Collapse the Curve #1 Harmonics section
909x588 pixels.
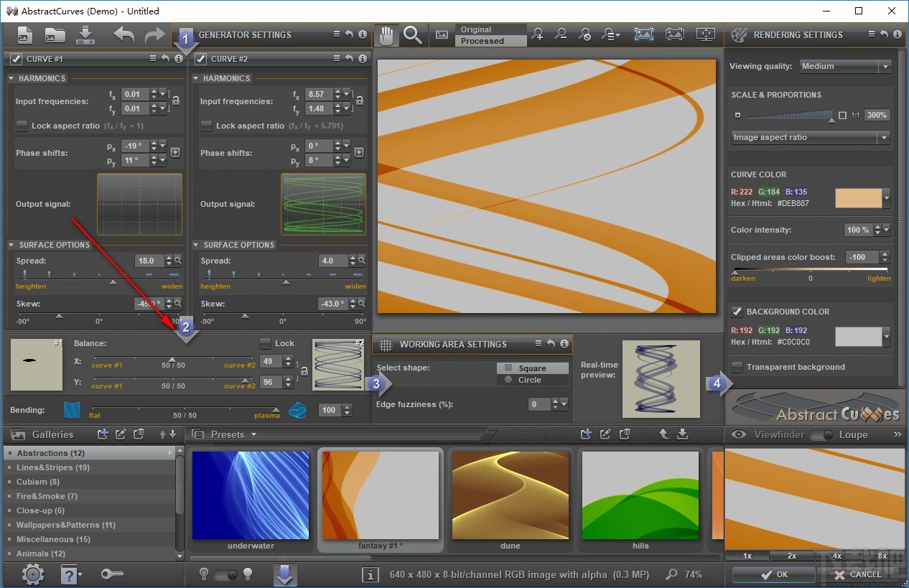12,78
